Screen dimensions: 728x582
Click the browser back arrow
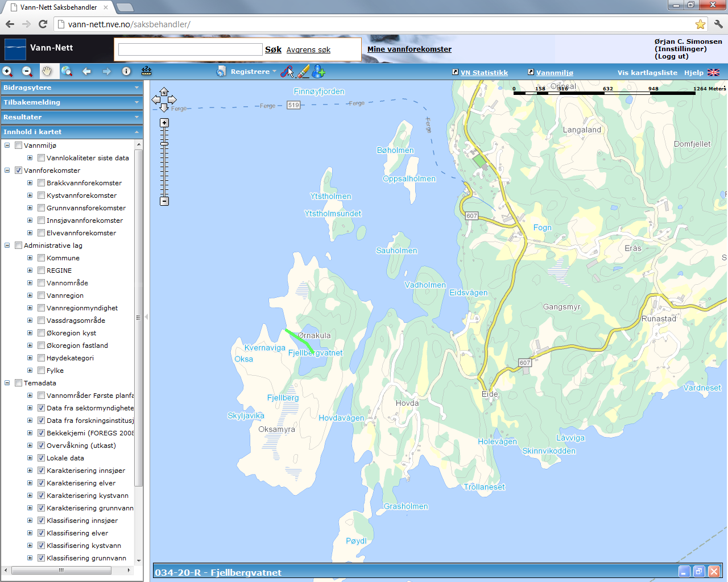(10, 24)
